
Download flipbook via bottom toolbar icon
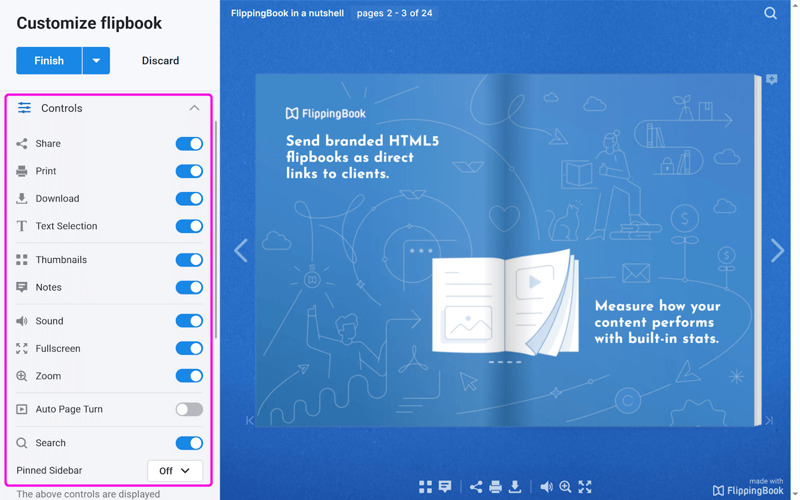(515, 487)
